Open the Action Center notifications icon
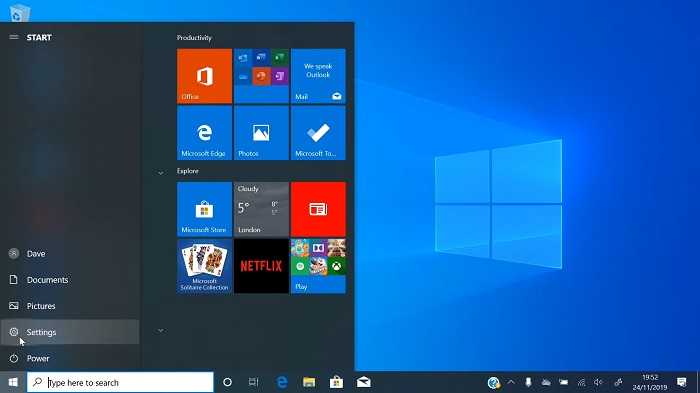Image resolution: width=700 pixels, height=393 pixels. point(682,382)
